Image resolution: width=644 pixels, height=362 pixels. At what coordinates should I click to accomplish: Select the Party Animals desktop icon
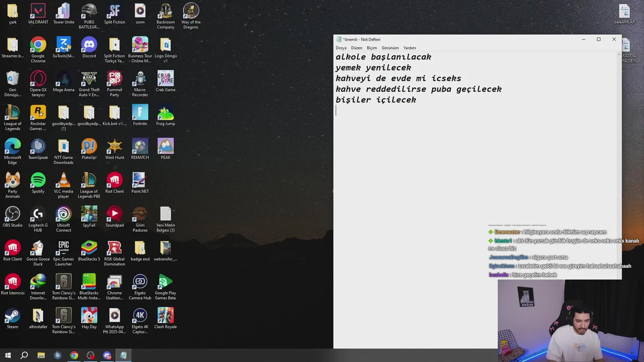click(13, 185)
